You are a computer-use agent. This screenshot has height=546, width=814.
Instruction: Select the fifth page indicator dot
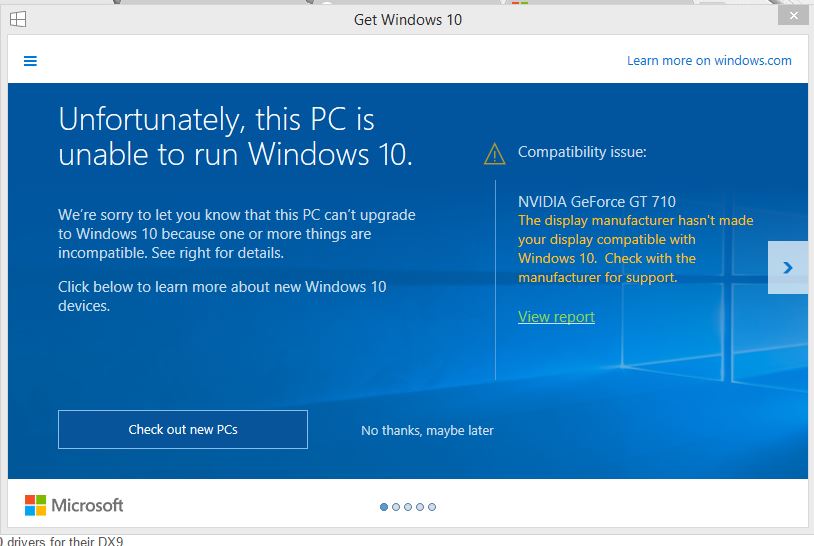[x=432, y=507]
